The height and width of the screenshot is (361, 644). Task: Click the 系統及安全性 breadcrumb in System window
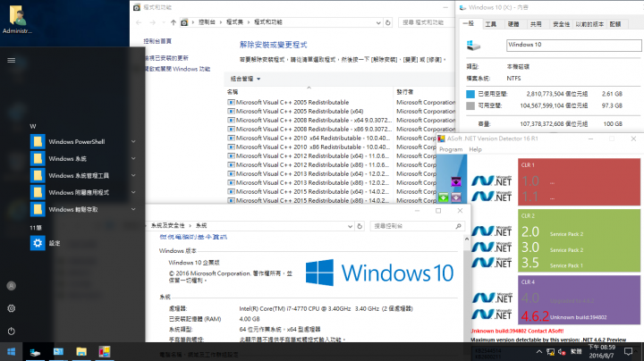(x=167, y=225)
